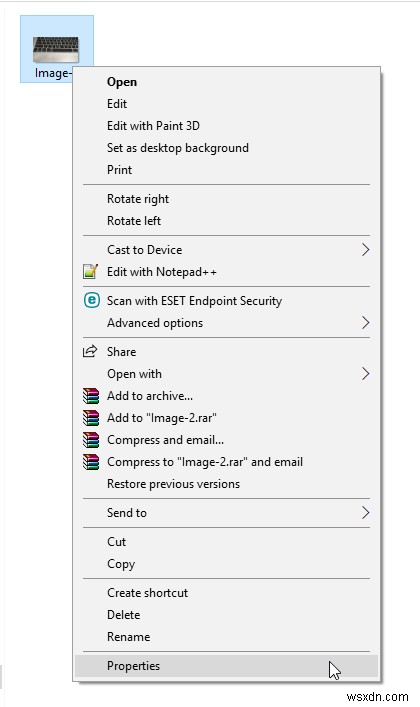Image resolution: width=420 pixels, height=707 pixels.
Task: Click WinRAR icon beside Compress and email
Action: click(x=91, y=440)
